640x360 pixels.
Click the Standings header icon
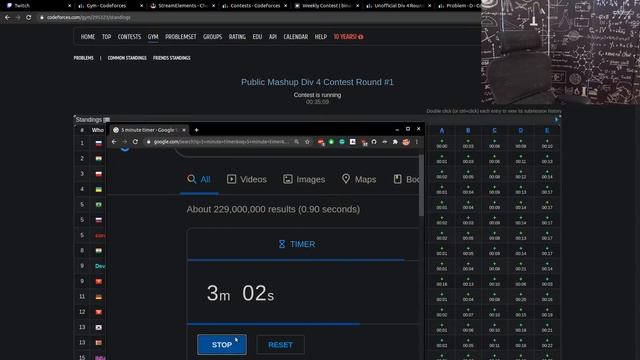pos(107,120)
